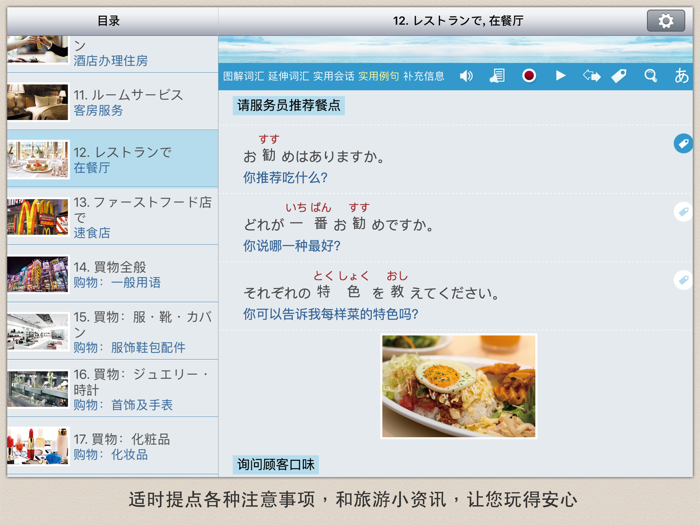The image size is (700, 525).
Task: Select the 实用例句 tab
Action: click(x=379, y=76)
